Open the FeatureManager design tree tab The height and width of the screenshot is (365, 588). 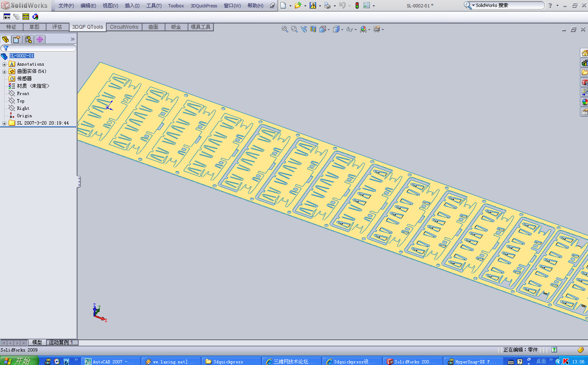click(5, 39)
